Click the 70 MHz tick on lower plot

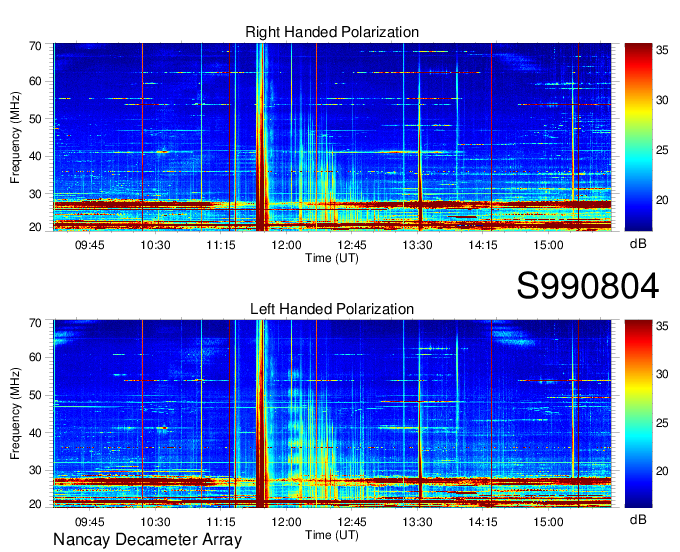(x=35, y=323)
